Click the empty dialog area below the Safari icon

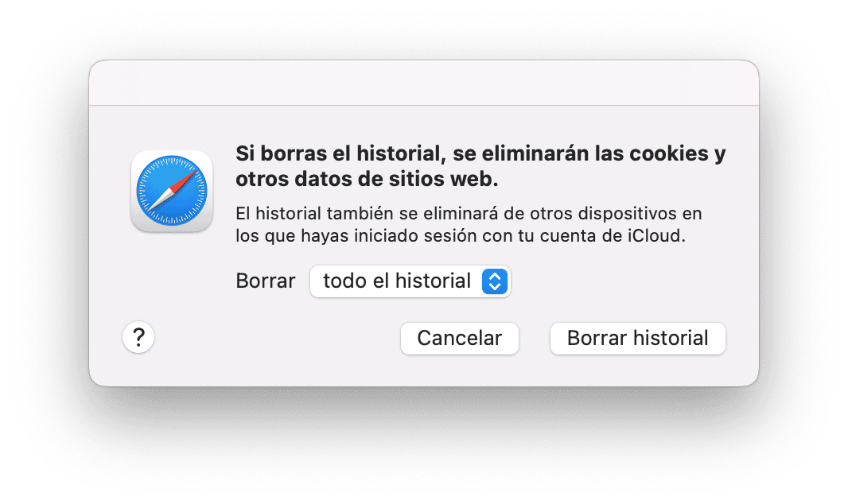coord(172,276)
